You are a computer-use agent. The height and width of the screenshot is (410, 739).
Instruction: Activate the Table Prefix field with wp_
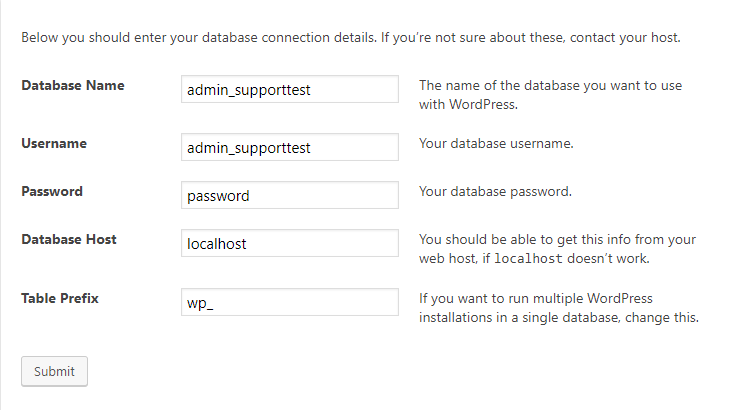click(x=290, y=302)
